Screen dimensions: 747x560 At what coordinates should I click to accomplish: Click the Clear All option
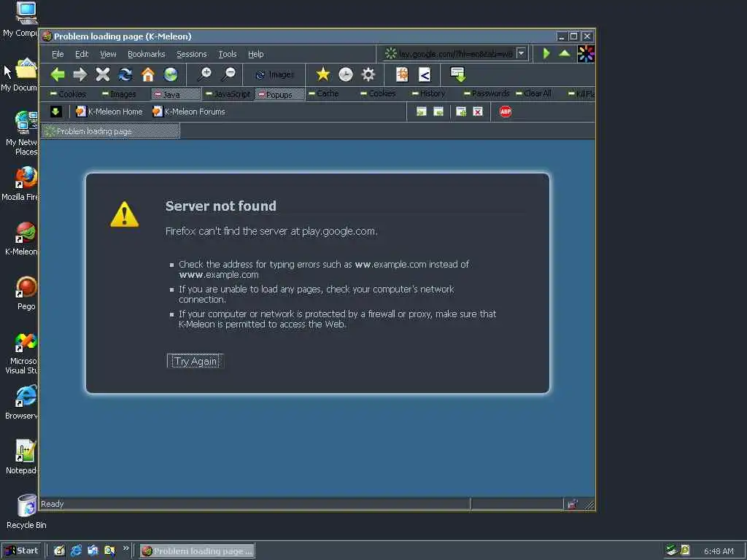point(533,93)
